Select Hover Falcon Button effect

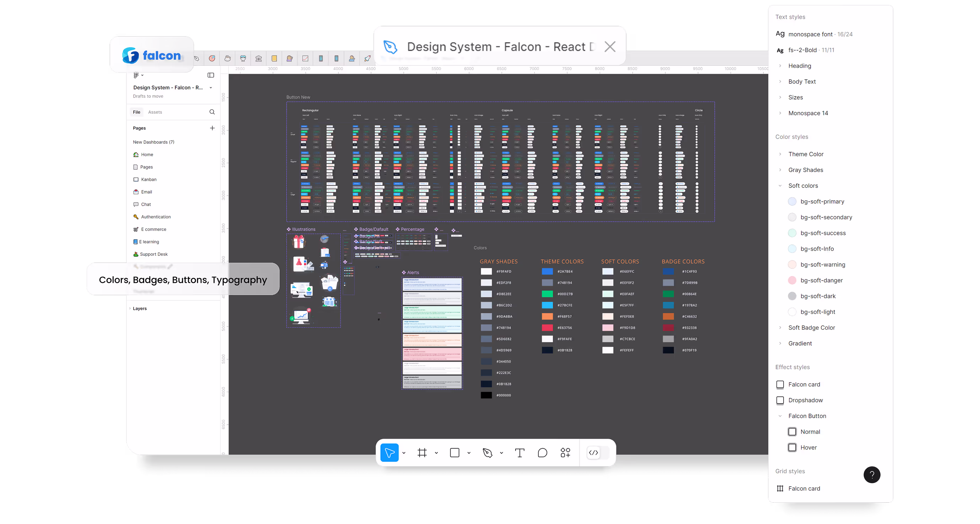(802, 448)
